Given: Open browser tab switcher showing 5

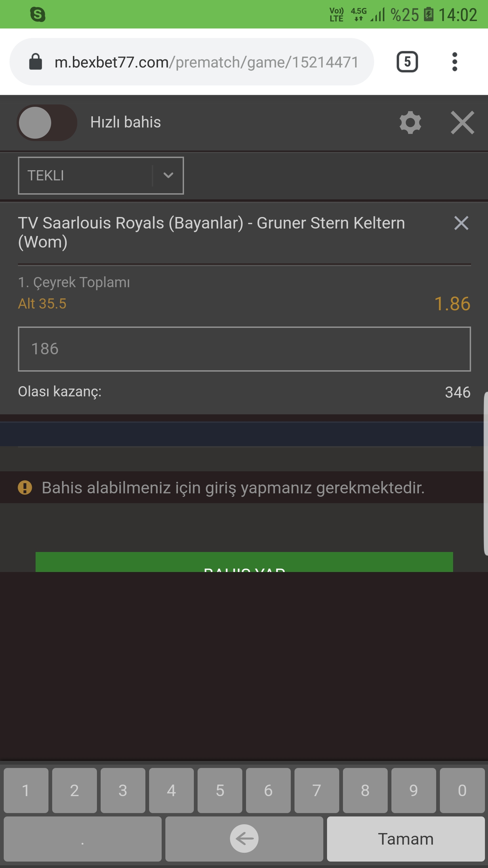Looking at the screenshot, I should pos(407,62).
